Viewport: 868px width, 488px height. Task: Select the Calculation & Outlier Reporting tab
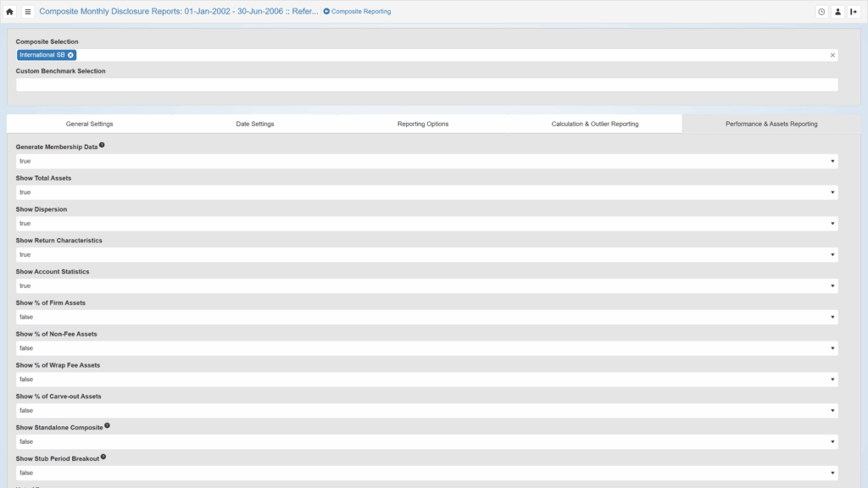click(594, 124)
